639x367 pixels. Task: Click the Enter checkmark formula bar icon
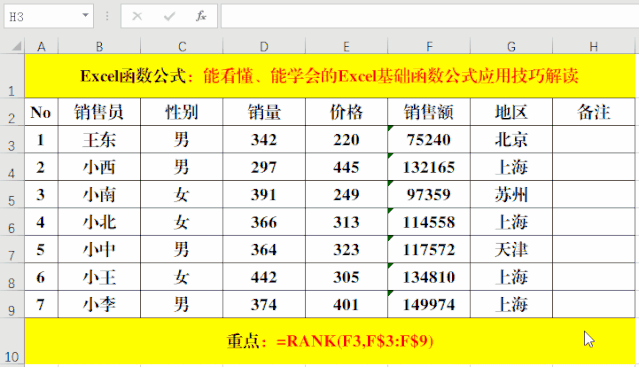(x=169, y=16)
